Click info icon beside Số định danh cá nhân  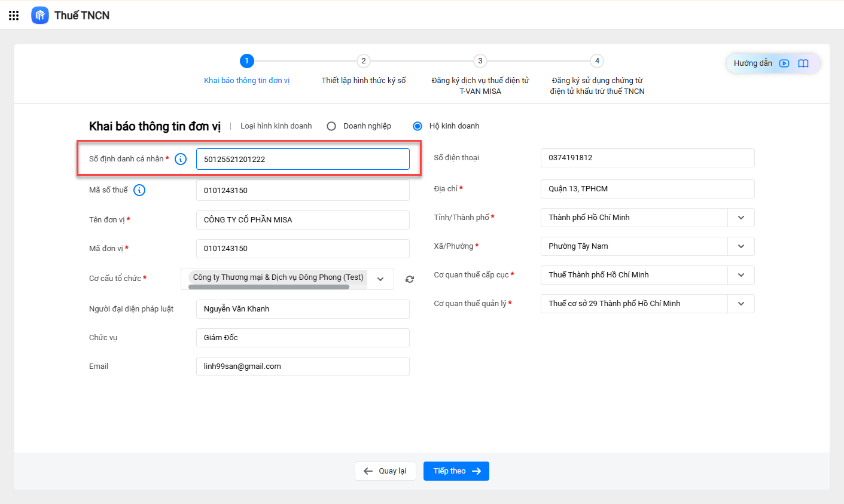coord(181,159)
